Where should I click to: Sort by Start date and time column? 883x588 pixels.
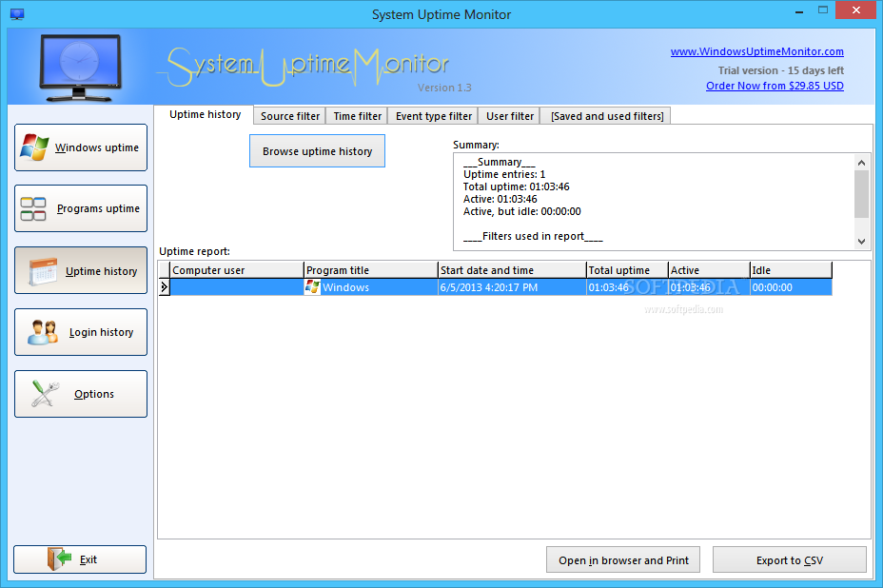(x=513, y=270)
